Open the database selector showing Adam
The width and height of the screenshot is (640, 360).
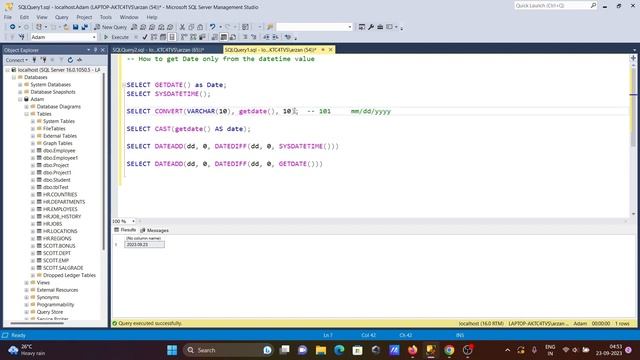point(63,37)
